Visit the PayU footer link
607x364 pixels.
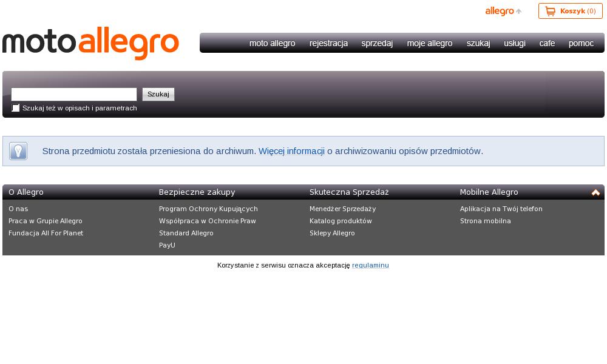[x=167, y=245]
